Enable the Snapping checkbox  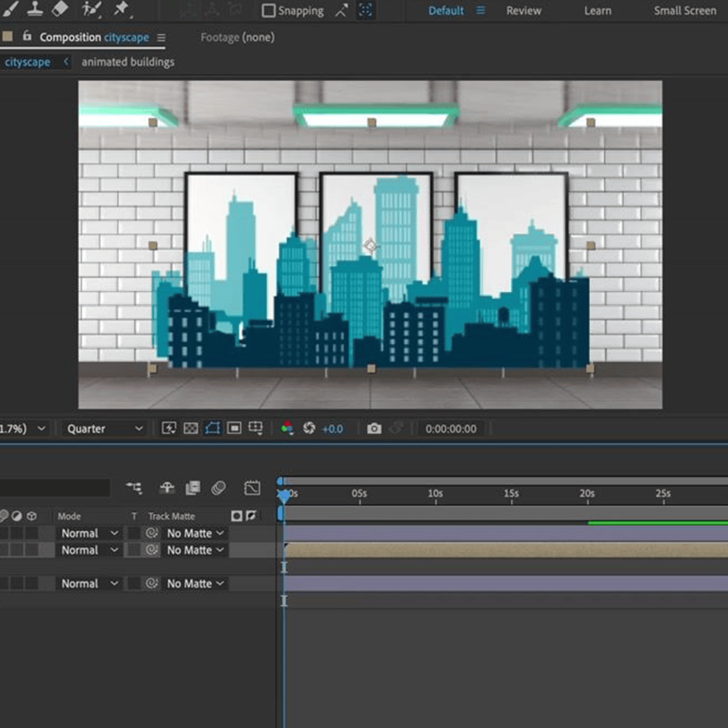[x=269, y=11]
